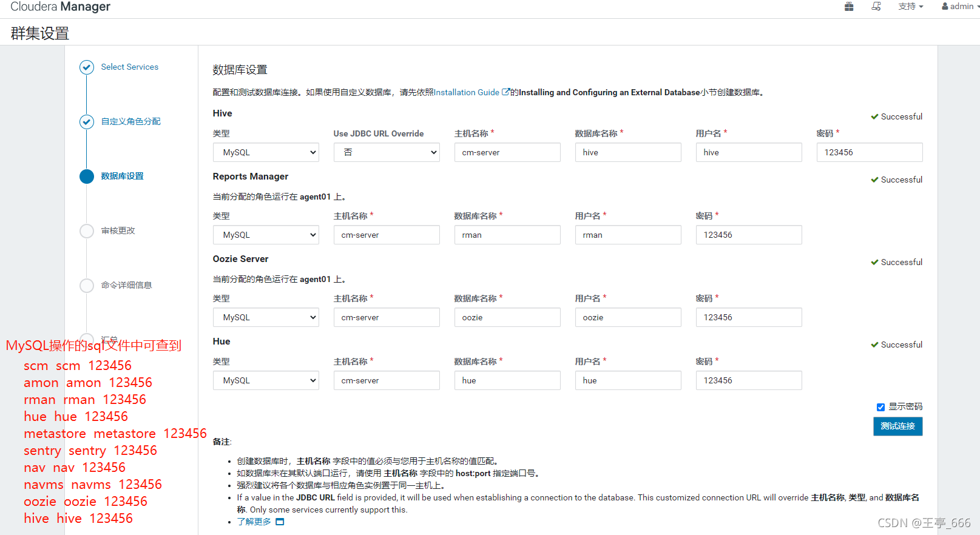Select the 数据库设置 step
980x535 pixels.
point(123,176)
